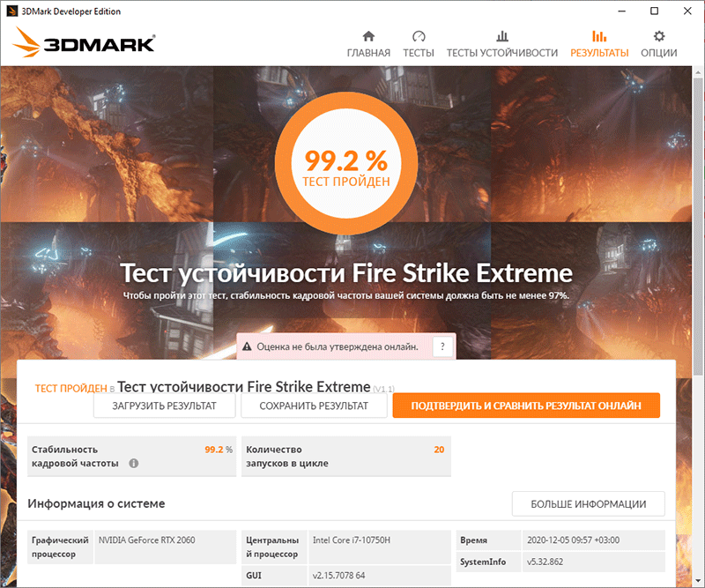Click the 3DMark title bar app icon
The image size is (705, 588).
pyautogui.click(x=11, y=11)
